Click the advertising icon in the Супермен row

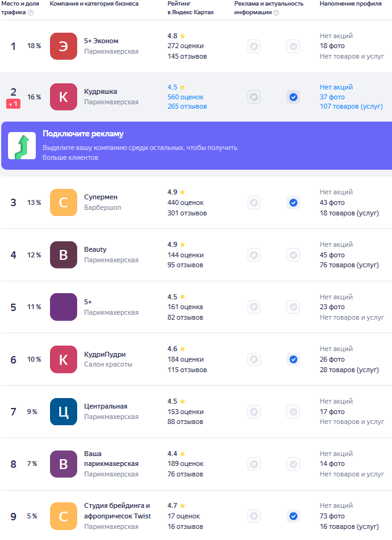254,202
